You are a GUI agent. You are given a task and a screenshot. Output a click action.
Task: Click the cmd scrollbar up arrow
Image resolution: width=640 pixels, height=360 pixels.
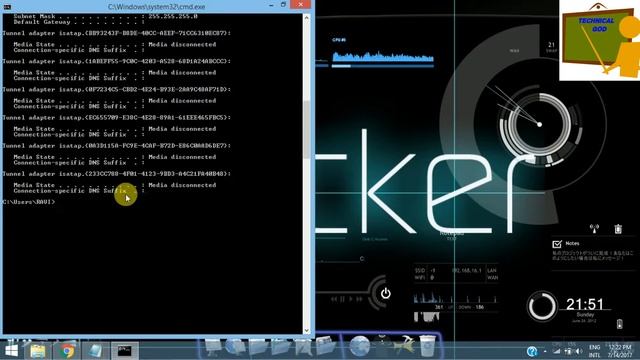coord(307,18)
